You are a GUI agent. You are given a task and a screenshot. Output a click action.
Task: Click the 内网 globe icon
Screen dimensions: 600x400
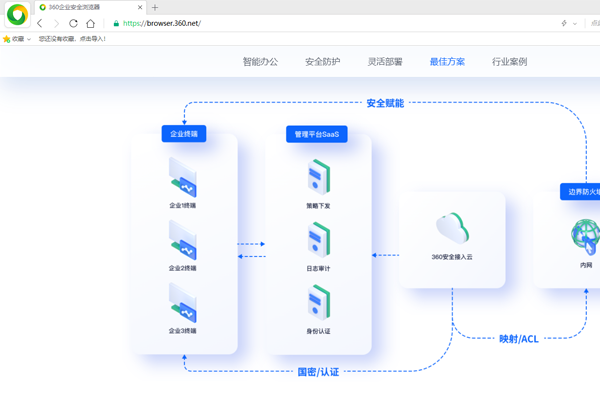585,238
